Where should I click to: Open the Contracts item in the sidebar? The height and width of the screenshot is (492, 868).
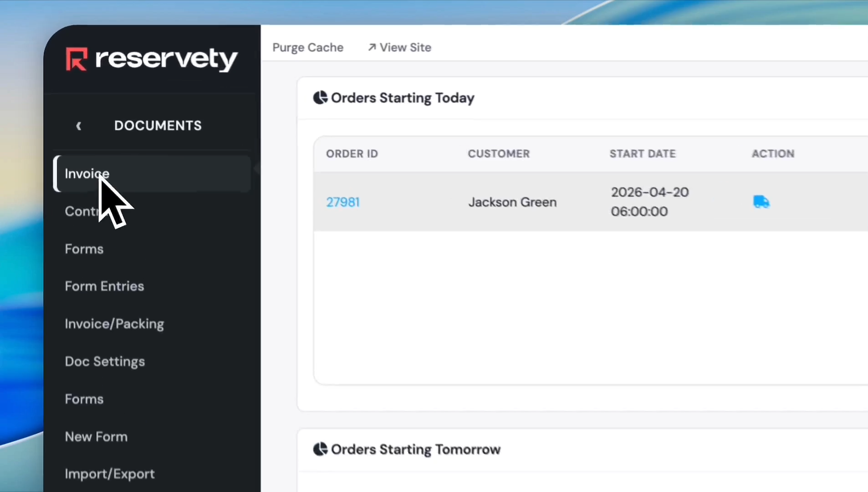point(81,211)
